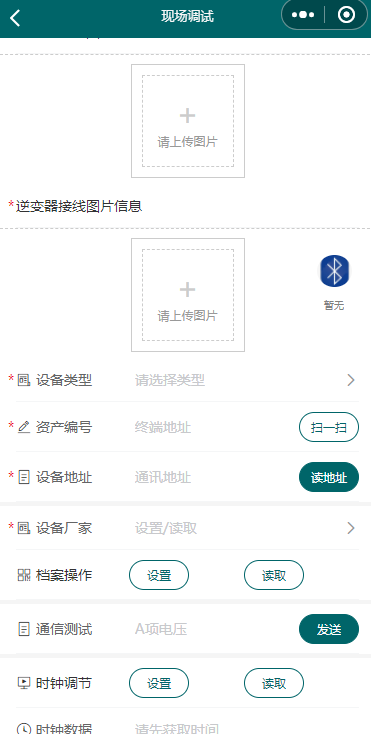Tap the 扫一扫 scan button

click(329, 427)
